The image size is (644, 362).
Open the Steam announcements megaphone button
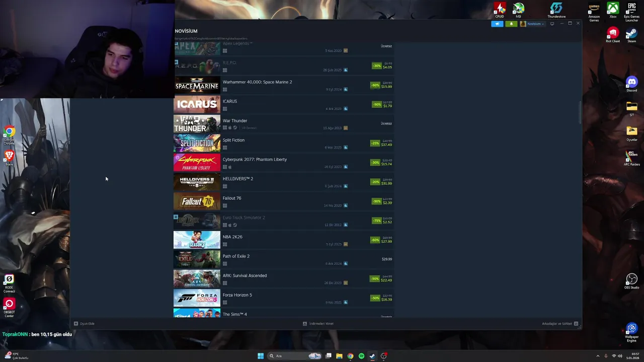tap(497, 24)
